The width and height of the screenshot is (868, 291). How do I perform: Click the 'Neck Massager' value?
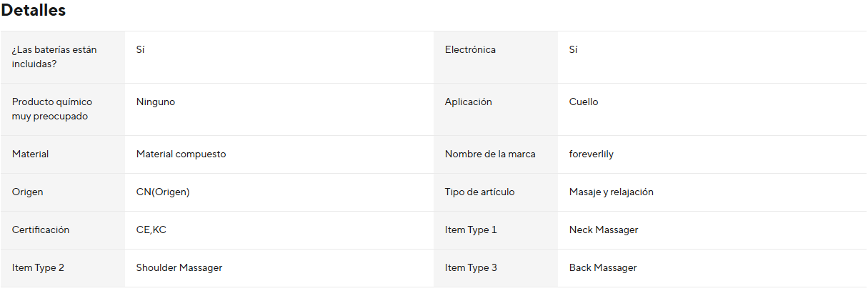604,230
